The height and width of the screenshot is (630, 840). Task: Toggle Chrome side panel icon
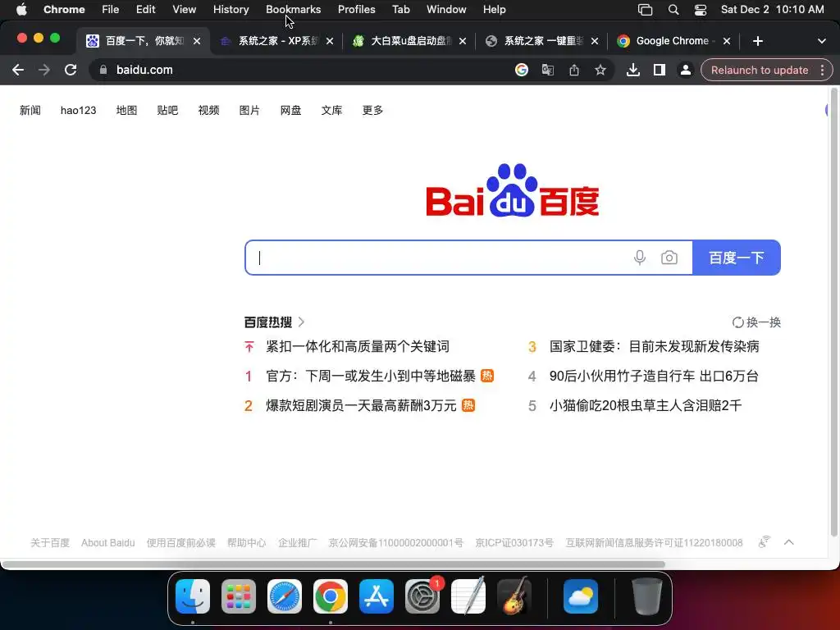tap(659, 70)
